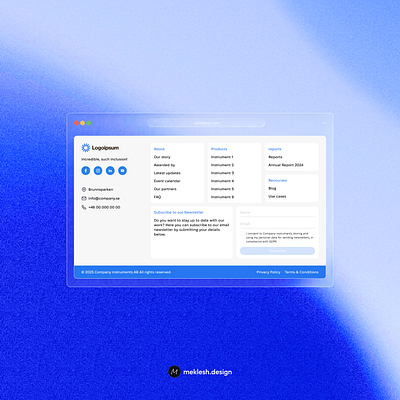Open the FAQ link

tap(157, 197)
